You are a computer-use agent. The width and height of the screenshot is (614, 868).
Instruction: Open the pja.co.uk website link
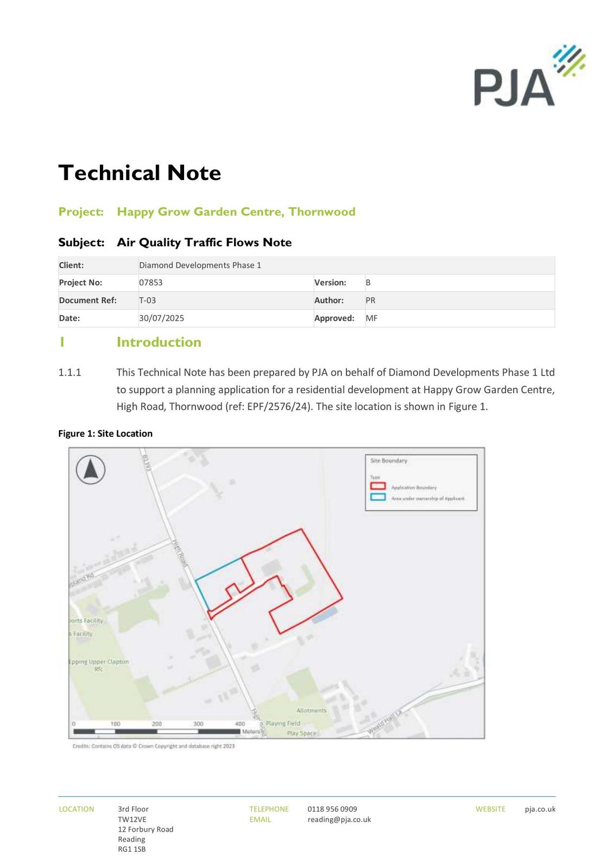(x=540, y=809)
